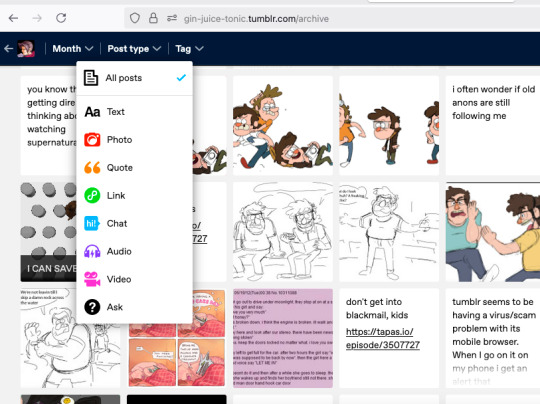The width and height of the screenshot is (540, 404).
Task: Reload the page with the refresh icon
Action: click(x=61, y=18)
